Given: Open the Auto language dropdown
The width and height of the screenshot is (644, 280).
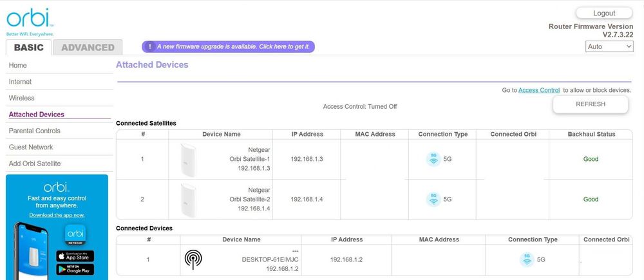Looking at the screenshot, I should (609, 46).
